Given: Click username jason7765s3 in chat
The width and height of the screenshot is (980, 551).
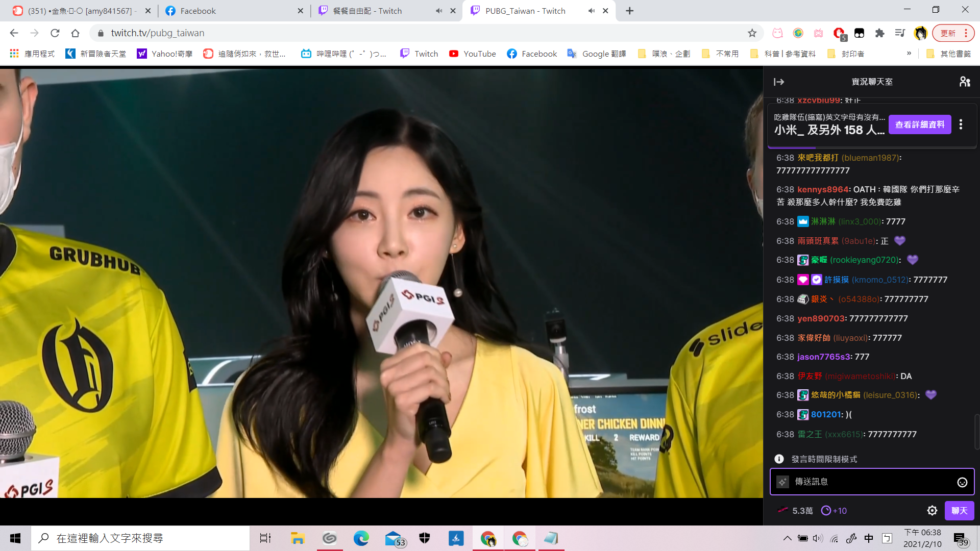Looking at the screenshot, I should click(824, 357).
